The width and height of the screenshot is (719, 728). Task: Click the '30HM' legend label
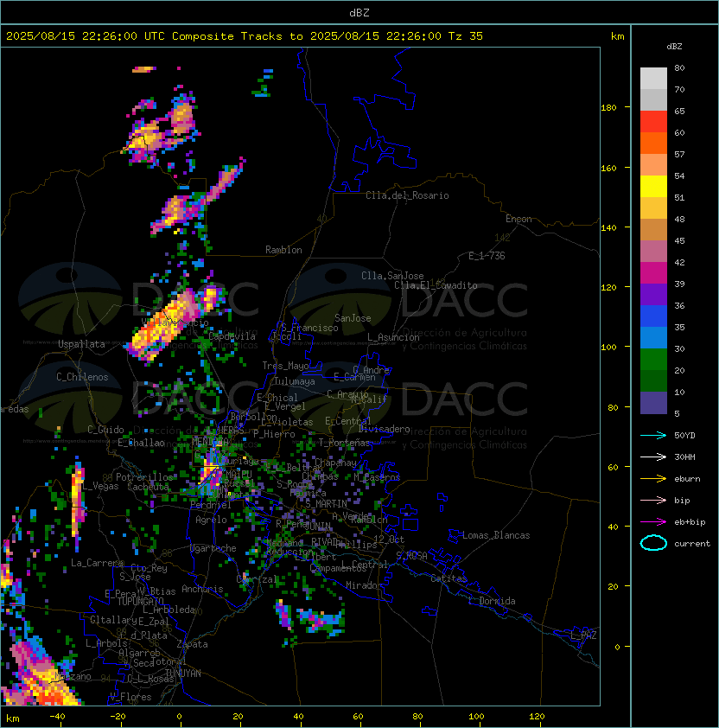(x=684, y=457)
